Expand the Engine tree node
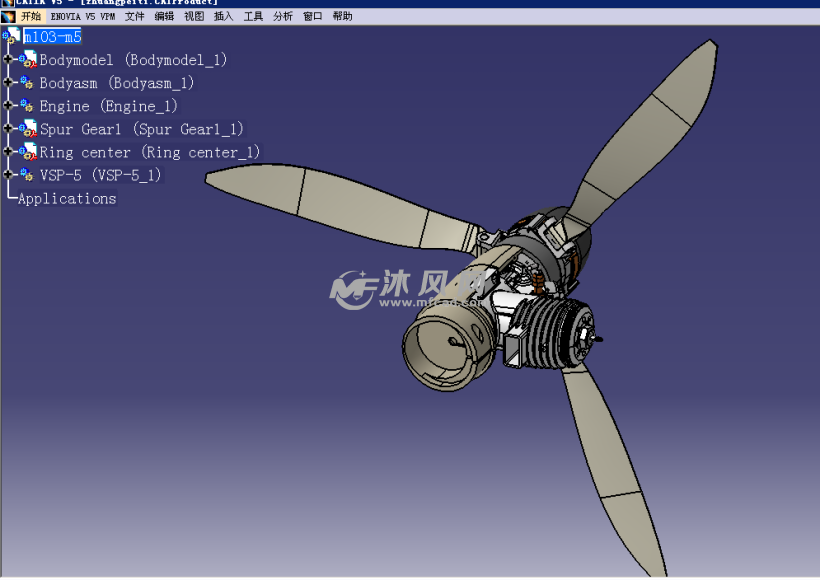The image size is (820, 580). [9, 106]
